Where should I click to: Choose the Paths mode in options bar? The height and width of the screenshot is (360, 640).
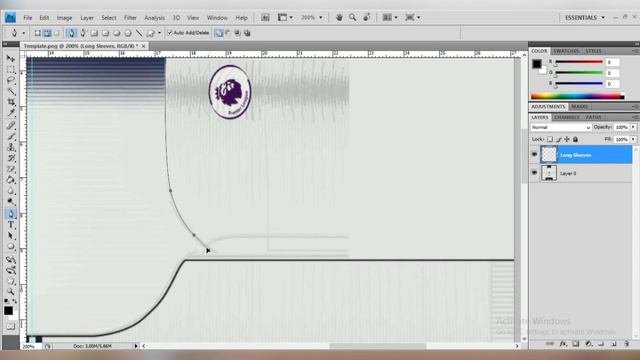[47, 33]
